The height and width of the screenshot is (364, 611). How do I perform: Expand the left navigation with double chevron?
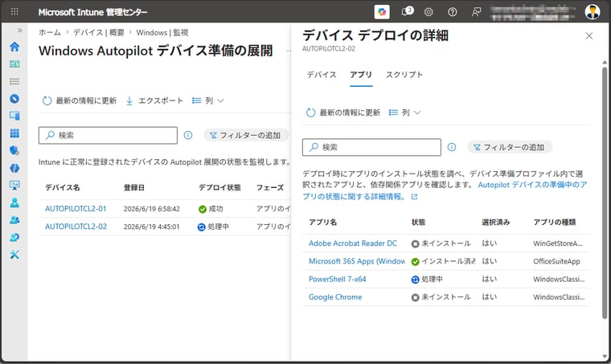click(19, 31)
